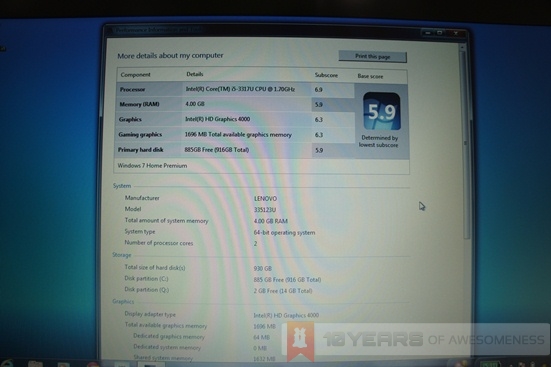Click the active window's taskbar button
Image resolution: width=551 pixels, height=367 pixels.
click(150, 365)
